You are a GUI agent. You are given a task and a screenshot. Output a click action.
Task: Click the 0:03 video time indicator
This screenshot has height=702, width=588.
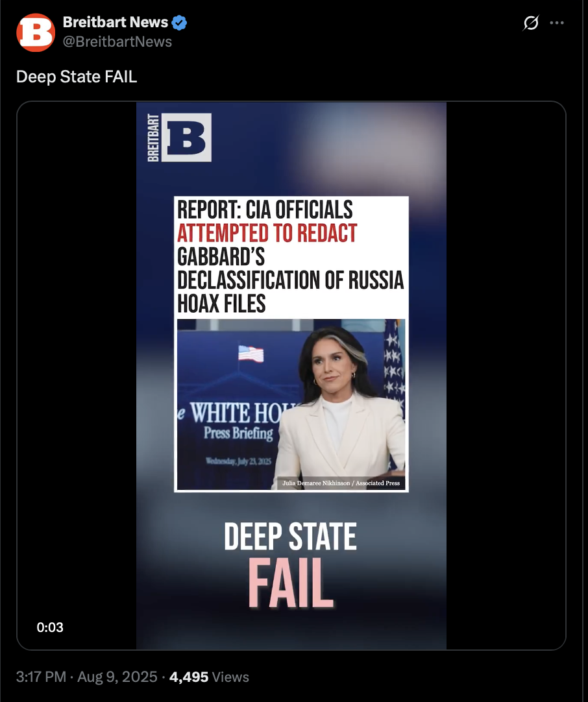pos(50,627)
